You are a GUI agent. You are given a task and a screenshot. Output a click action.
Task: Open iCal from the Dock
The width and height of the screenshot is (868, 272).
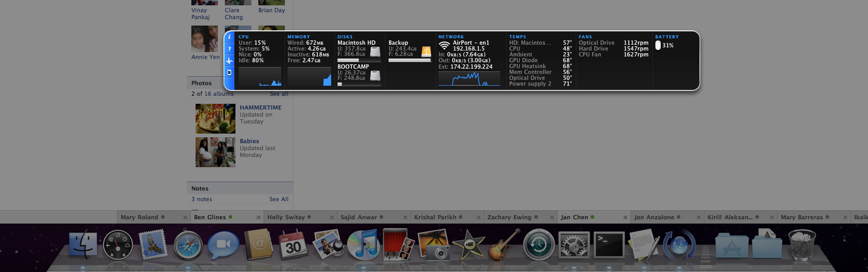[293, 245]
